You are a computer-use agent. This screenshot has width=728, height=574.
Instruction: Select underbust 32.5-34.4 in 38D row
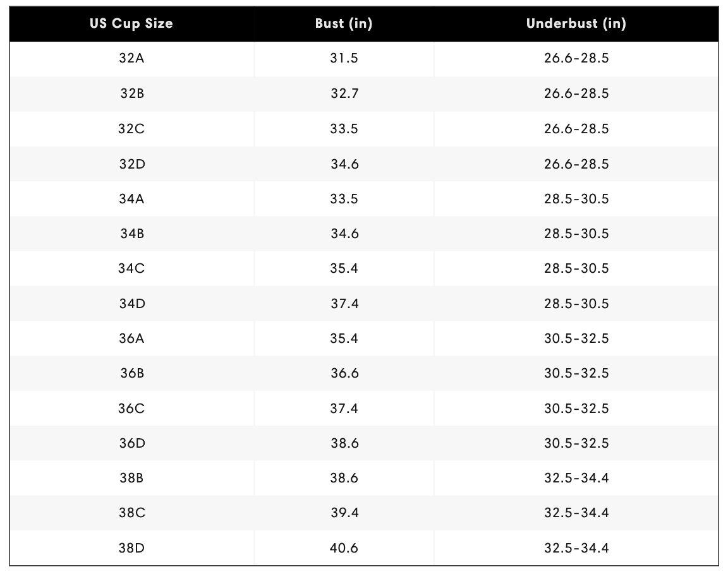pyautogui.click(x=576, y=549)
